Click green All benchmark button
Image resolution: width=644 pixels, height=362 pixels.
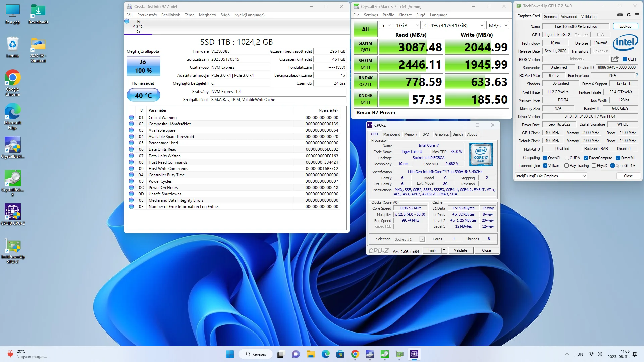tap(365, 29)
